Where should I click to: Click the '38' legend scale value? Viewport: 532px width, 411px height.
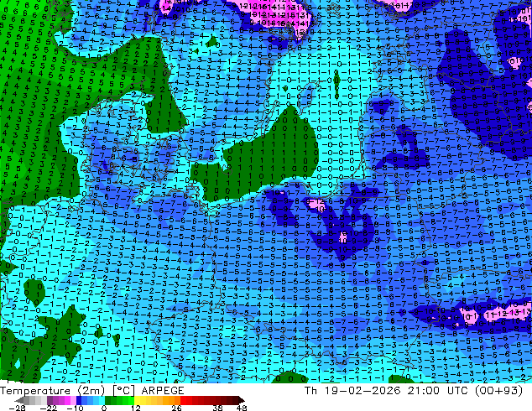[218, 408]
